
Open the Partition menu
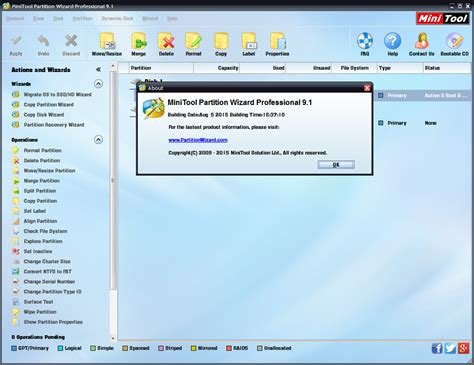click(x=83, y=19)
